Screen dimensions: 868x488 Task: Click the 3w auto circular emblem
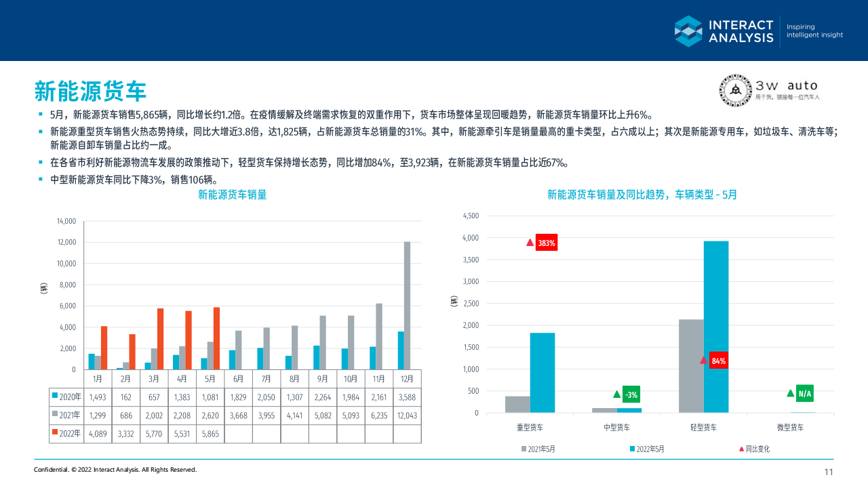[x=735, y=90]
